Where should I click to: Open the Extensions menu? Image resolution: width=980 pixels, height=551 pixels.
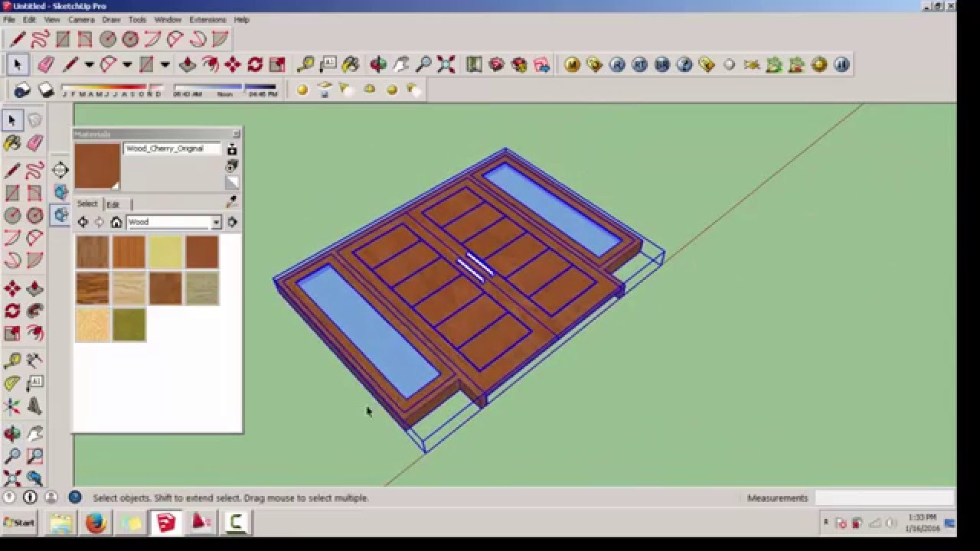pos(207,19)
